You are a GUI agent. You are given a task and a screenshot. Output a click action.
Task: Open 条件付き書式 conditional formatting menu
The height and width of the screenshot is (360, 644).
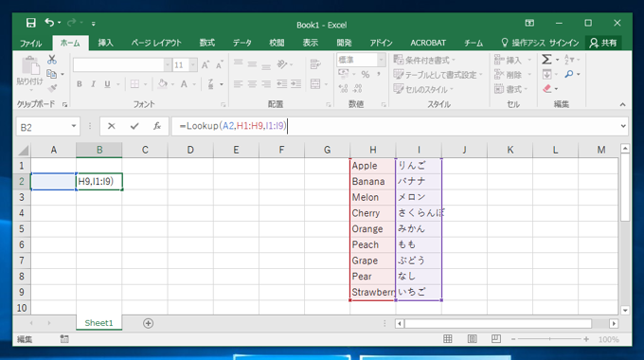[424, 60]
